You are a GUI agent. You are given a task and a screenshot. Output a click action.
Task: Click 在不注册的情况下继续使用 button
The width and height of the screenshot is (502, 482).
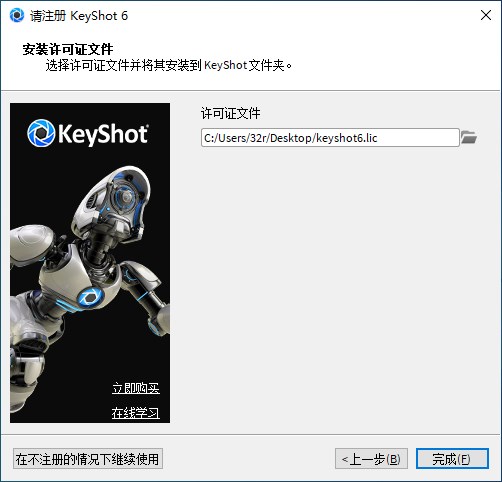88,459
